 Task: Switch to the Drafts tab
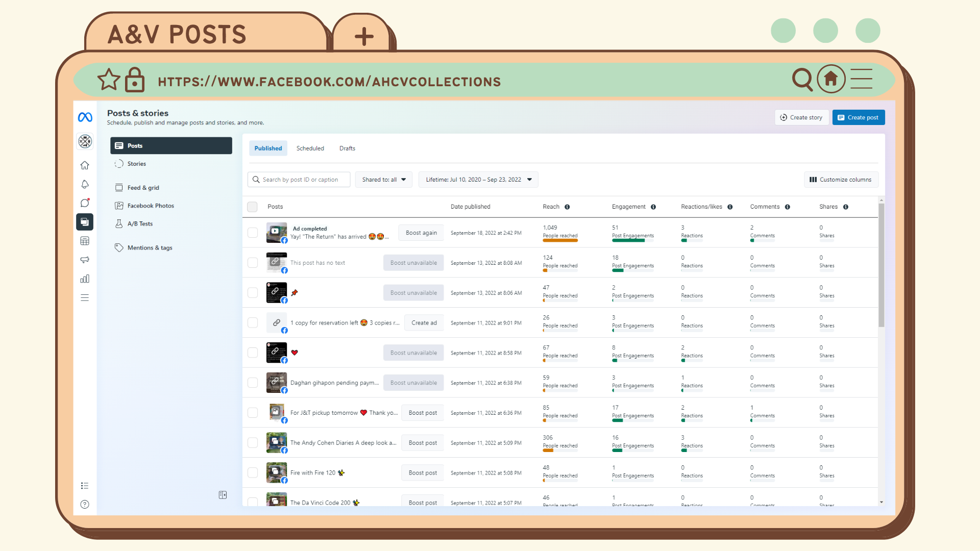point(347,148)
